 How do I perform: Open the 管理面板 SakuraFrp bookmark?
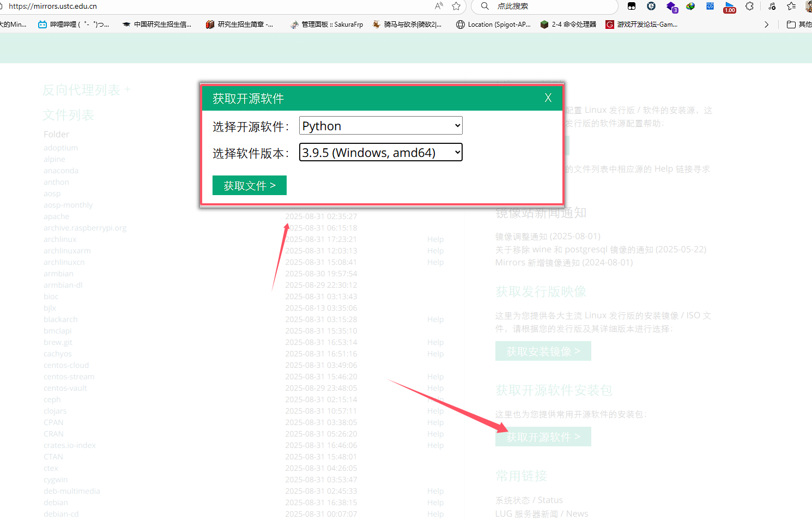tap(327, 25)
